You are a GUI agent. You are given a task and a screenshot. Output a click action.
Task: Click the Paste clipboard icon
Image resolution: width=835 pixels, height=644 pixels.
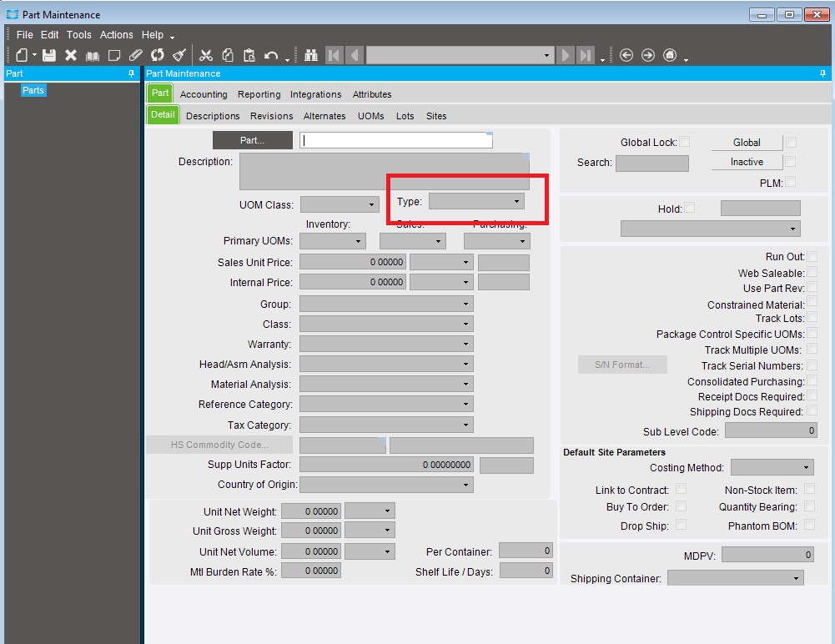point(249,55)
